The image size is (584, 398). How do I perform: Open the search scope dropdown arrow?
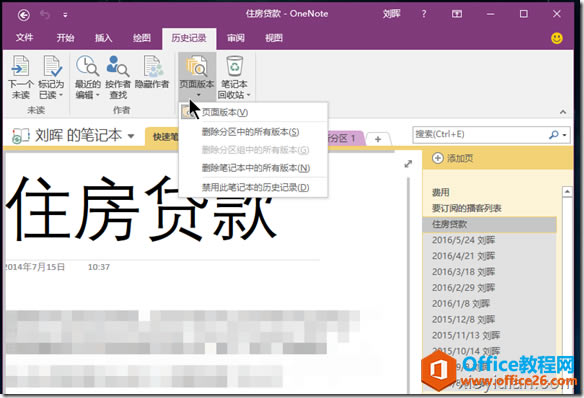pos(565,135)
